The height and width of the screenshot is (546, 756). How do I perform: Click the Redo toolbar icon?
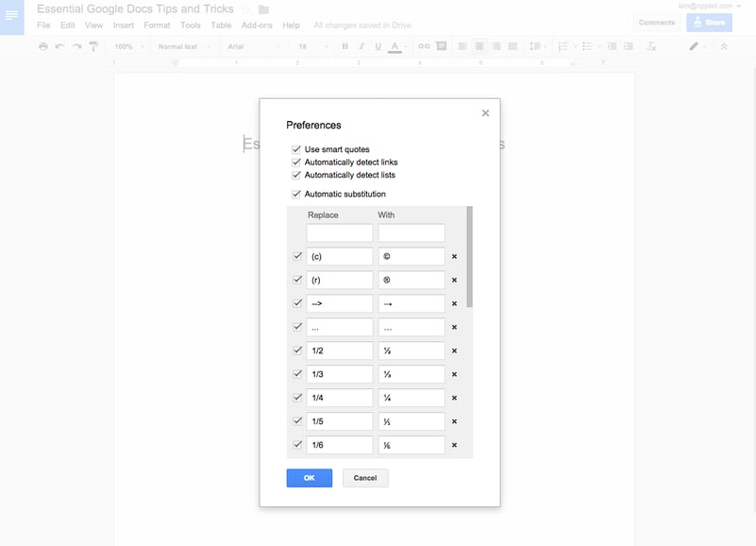point(76,46)
